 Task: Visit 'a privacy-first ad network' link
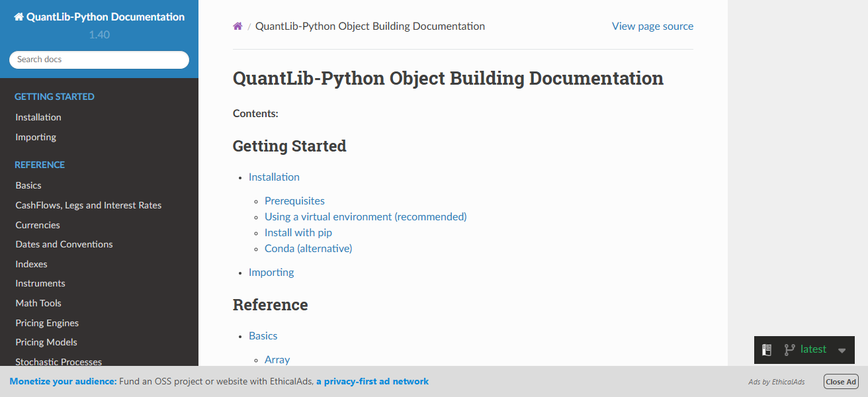(x=372, y=381)
